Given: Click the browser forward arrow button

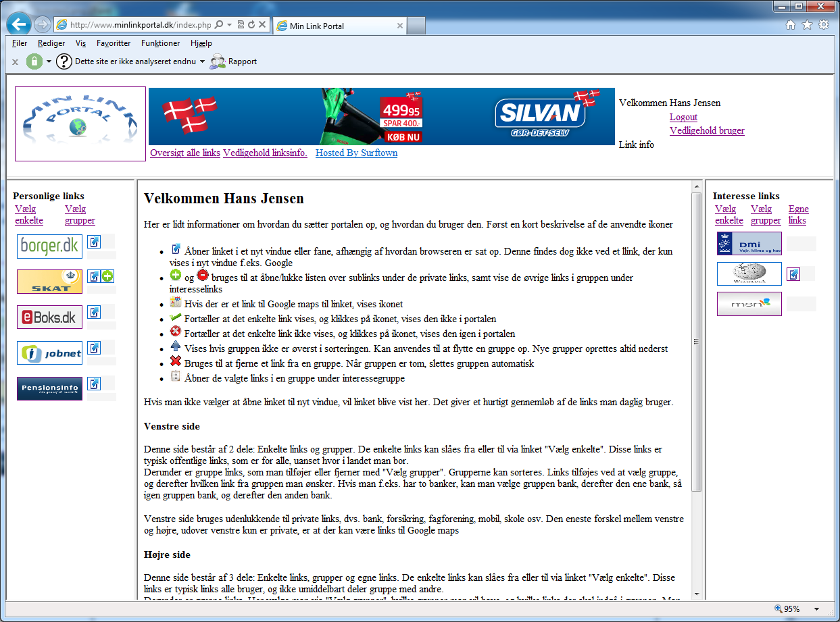Looking at the screenshot, I should (42, 25).
